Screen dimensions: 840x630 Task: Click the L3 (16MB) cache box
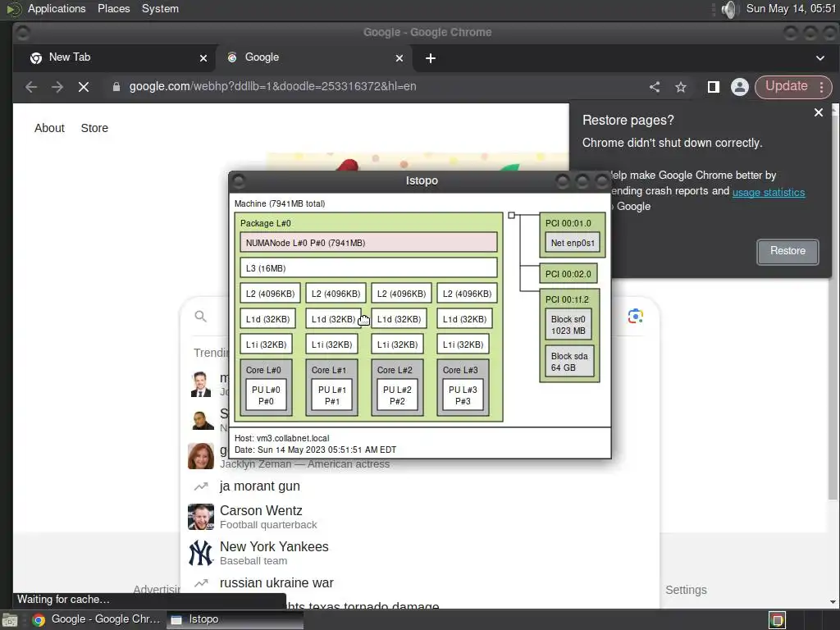[368, 268]
